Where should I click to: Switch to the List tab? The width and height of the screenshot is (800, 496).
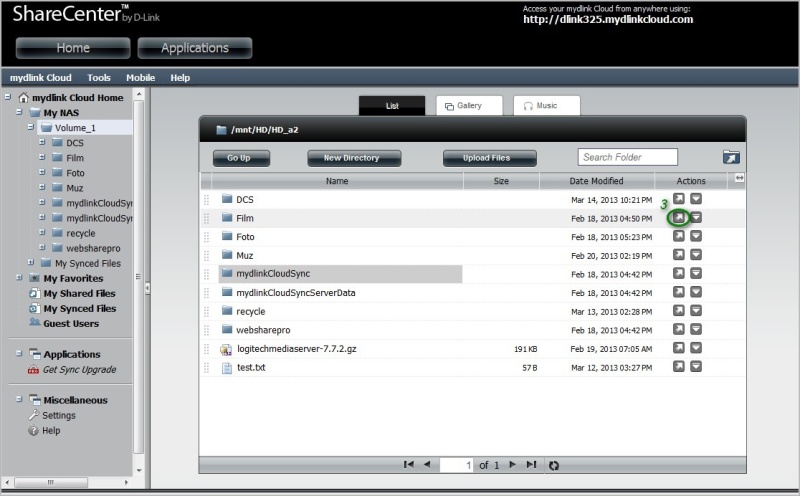click(392, 106)
